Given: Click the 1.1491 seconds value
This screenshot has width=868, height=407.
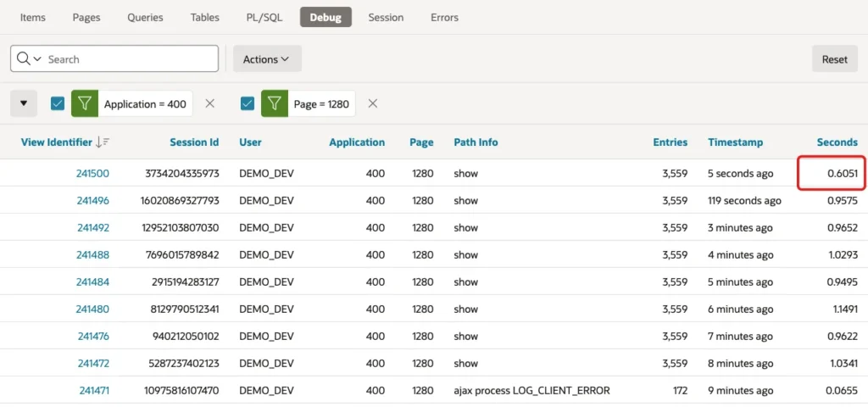Looking at the screenshot, I should [845, 309].
